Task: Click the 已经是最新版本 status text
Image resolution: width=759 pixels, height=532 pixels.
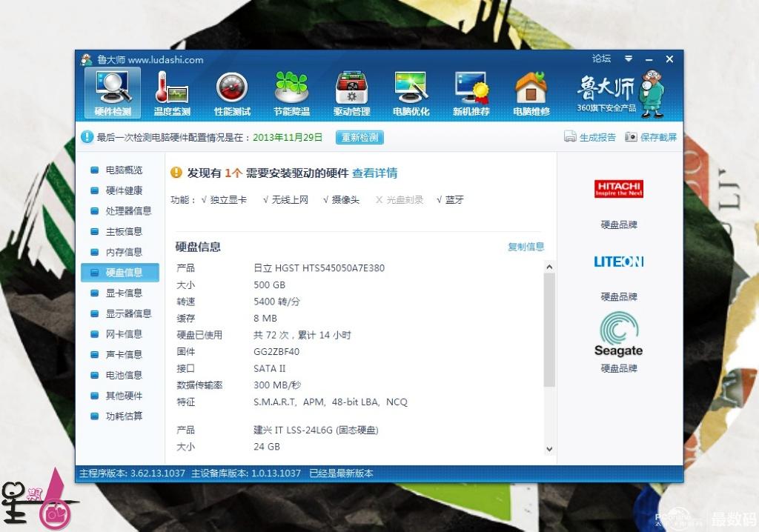Action: (341, 473)
